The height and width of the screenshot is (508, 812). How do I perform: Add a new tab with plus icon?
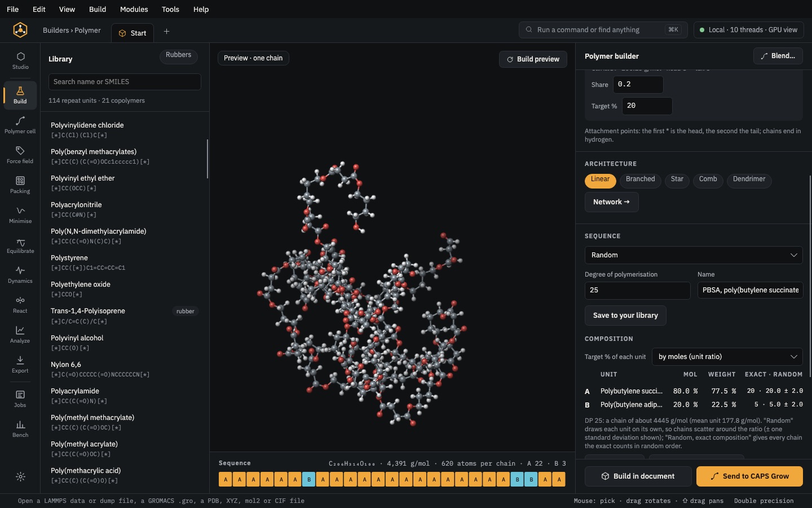(166, 32)
